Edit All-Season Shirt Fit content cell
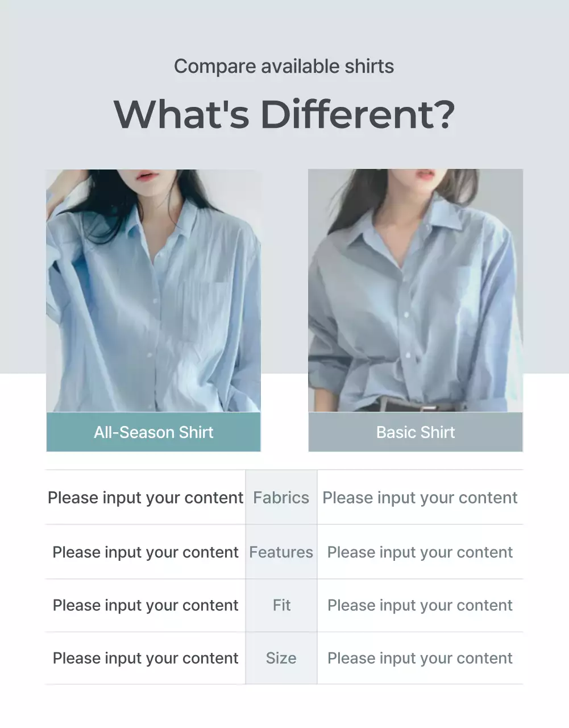 tap(146, 605)
